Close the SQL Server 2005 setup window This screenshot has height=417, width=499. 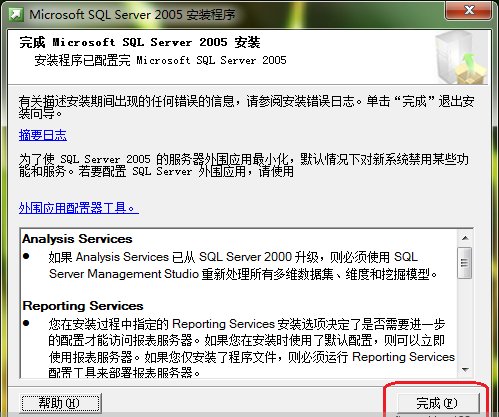pos(469,10)
